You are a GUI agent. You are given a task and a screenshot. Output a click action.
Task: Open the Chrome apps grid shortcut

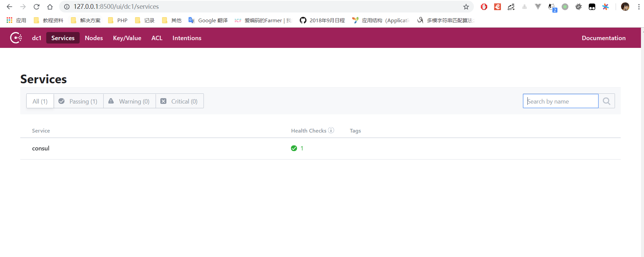[9, 20]
